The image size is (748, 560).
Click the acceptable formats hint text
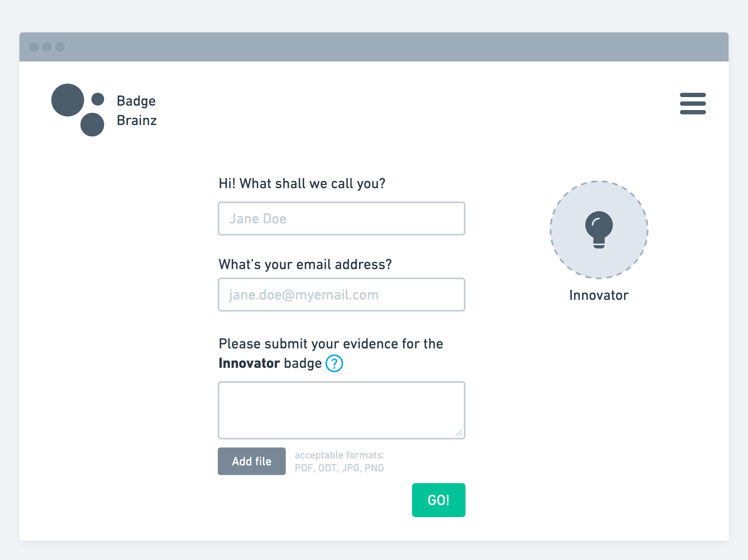[340, 461]
